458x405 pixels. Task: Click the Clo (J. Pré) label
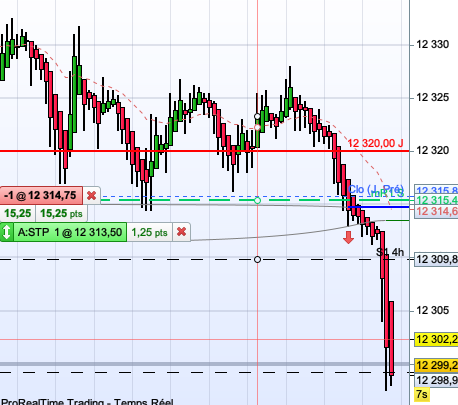click(x=376, y=189)
